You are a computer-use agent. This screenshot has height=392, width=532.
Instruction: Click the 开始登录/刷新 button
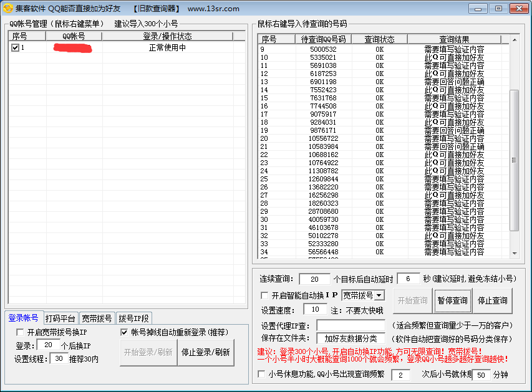148,352
